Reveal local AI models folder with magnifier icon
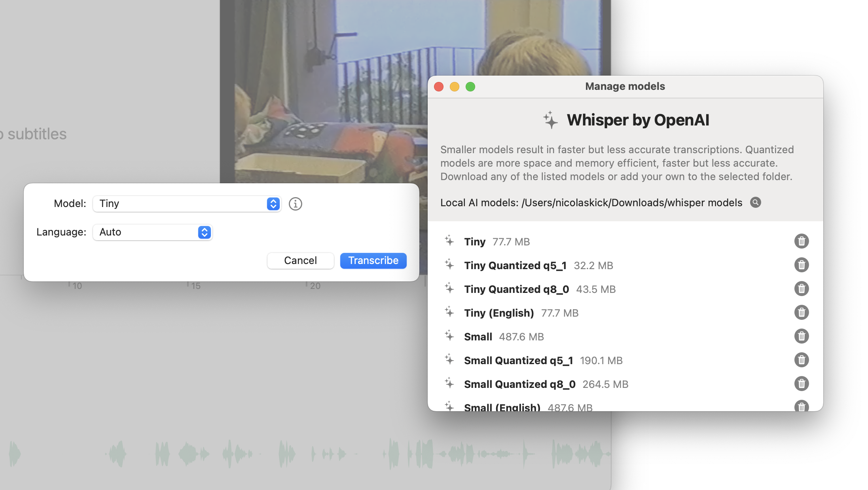The image size is (868, 490). coord(755,202)
